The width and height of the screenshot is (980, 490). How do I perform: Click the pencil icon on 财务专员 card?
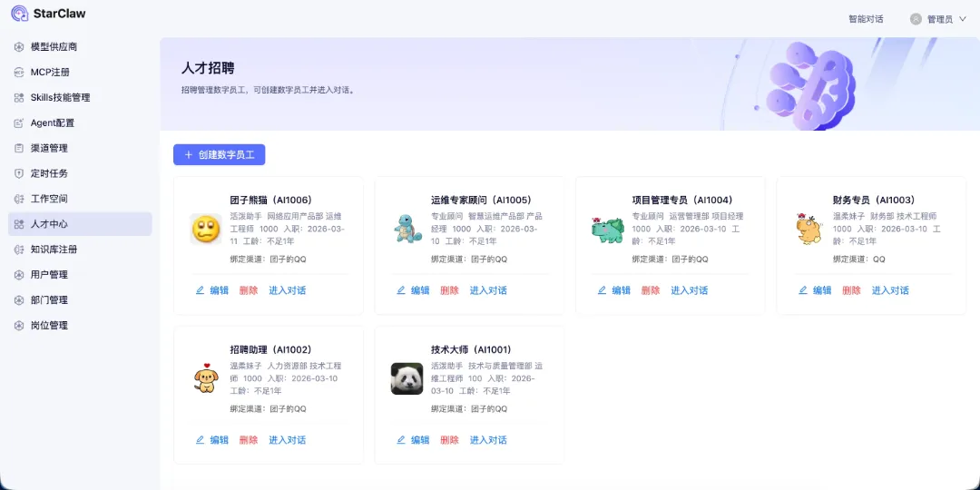pos(803,290)
